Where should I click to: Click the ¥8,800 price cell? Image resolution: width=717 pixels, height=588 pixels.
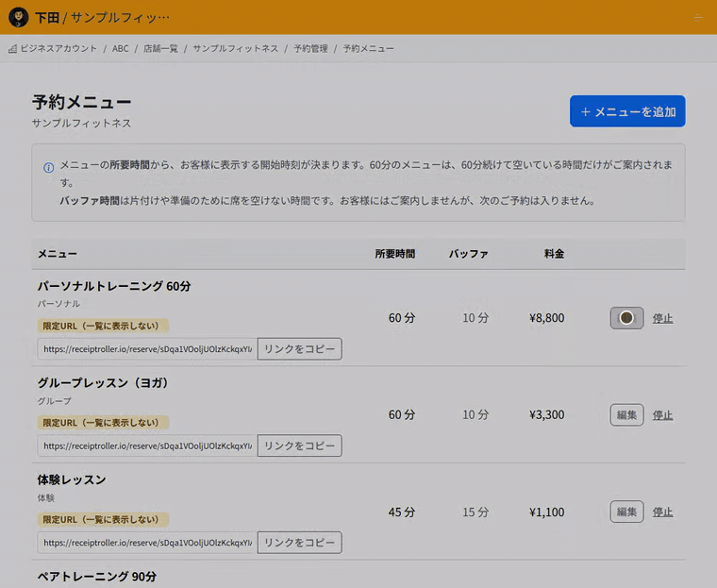click(547, 318)
